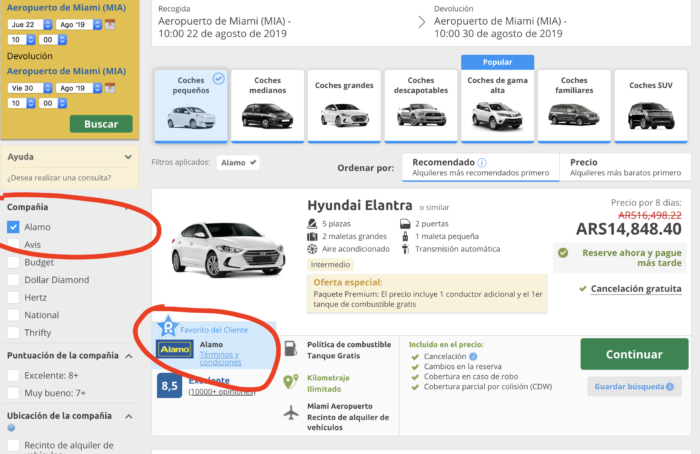
Task: Open the pickup month dropdown Ago '19
Action: [79, 25]
